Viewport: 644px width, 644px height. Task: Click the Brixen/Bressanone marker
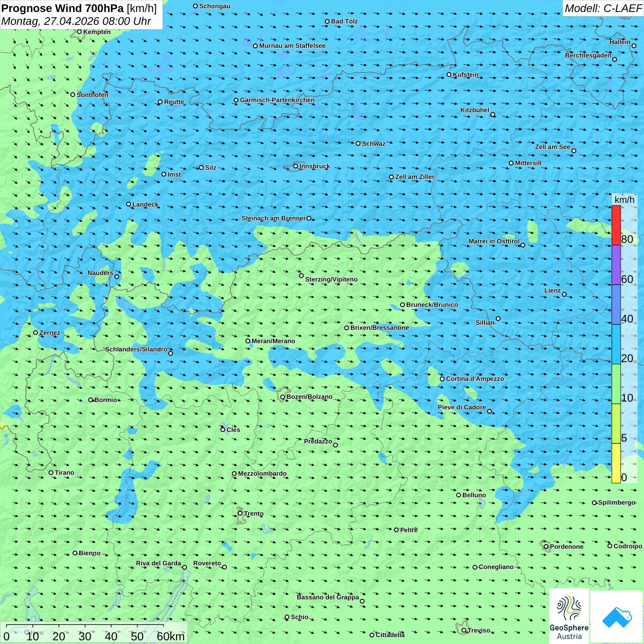click(347, 328)
